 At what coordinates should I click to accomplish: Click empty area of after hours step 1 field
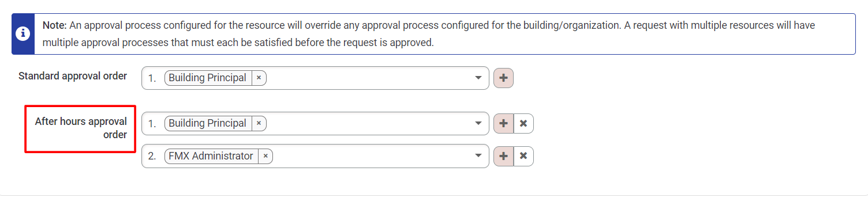tap(369, 123)
